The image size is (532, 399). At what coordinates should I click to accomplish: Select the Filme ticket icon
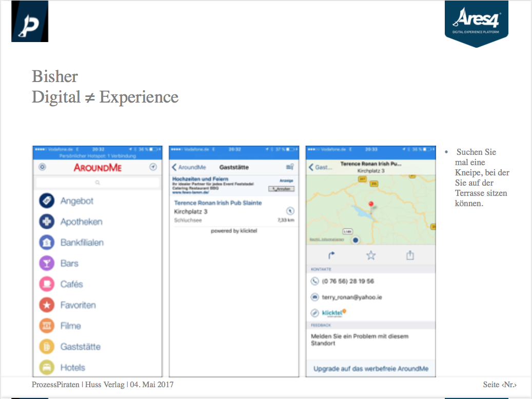[x=47, y=326]
